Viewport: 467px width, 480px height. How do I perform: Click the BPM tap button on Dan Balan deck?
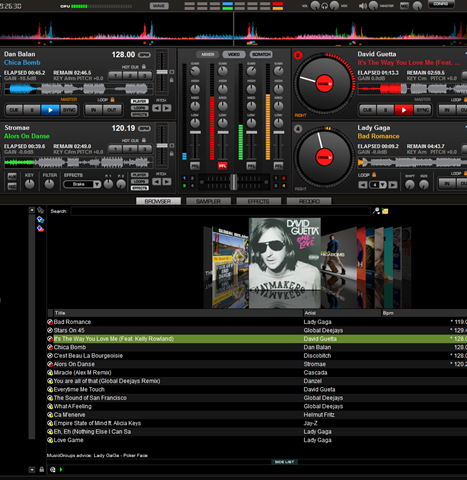[x=144, y=55]
